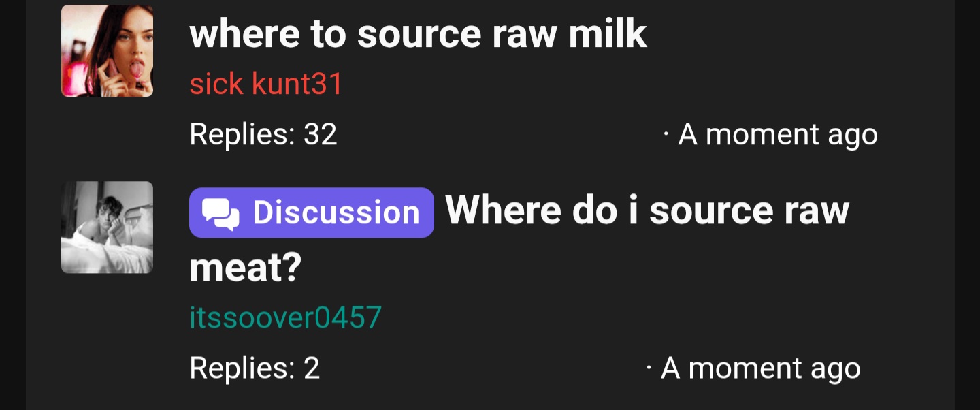Image resolution: width=980 pixels, height=410 pixels.
Task: Open the "Where do i source raw" thread title
Action: coord(647,210)
